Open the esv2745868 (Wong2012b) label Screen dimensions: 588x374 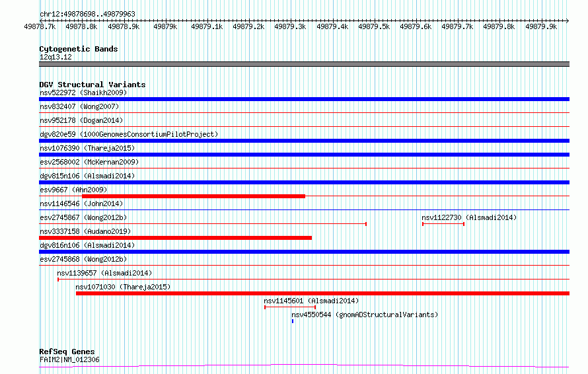point(83,259)
